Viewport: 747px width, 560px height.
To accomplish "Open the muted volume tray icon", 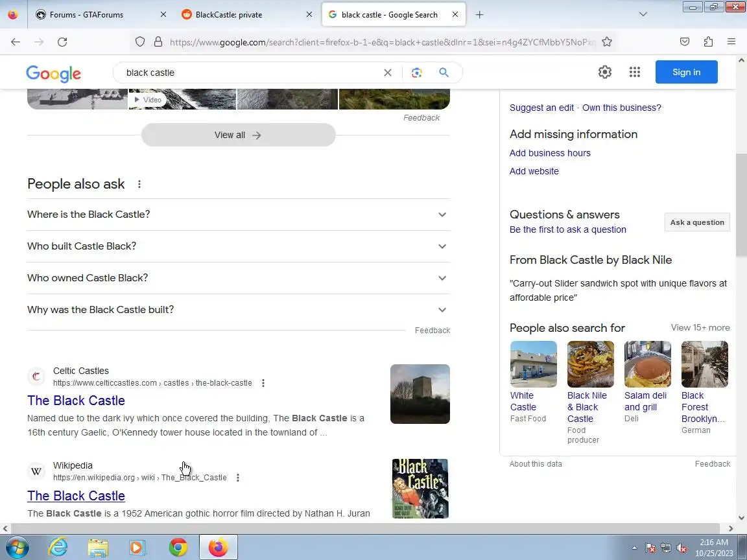I will tap(682, 548).
